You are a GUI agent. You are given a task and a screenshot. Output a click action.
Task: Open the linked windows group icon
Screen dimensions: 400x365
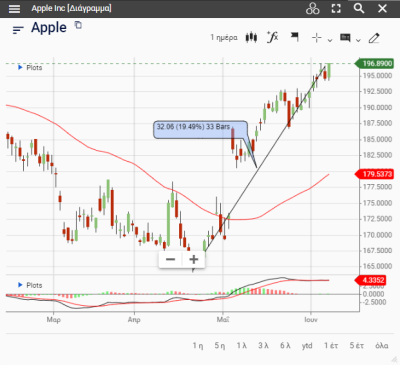pyautogui.click(x=312, y=9)
